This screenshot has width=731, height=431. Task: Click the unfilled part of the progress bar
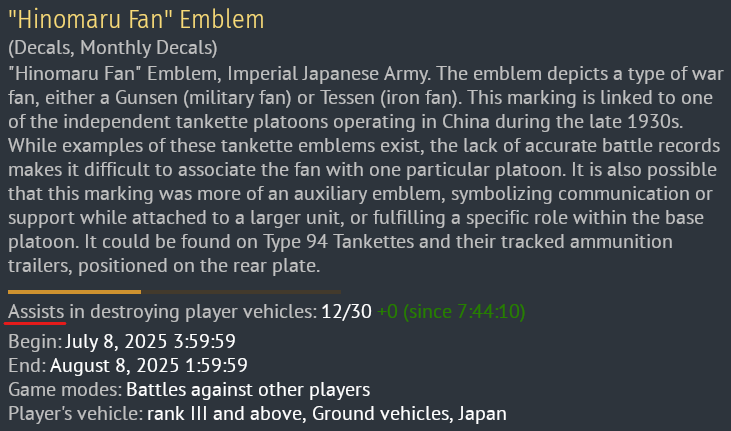pyautogui.click(x=241, y=292)
